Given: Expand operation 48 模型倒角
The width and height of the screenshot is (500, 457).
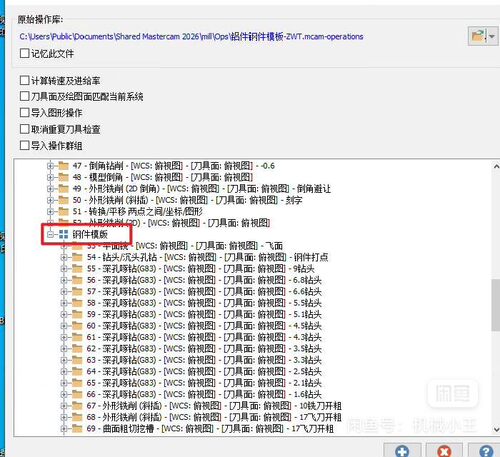Looking at the screenshot, I should [x=50, y=177].
